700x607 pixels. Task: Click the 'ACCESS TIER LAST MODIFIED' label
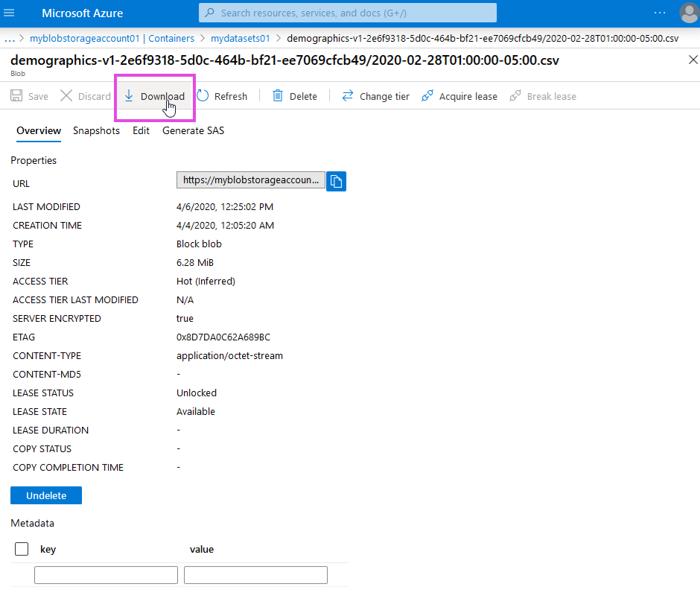75,299
